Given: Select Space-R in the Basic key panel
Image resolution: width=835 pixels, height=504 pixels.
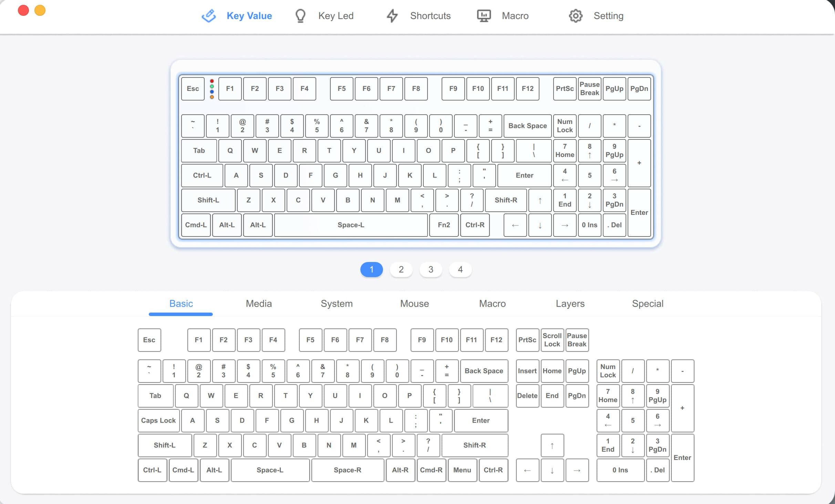Looking at the screenshot, I should coord(348,470).
